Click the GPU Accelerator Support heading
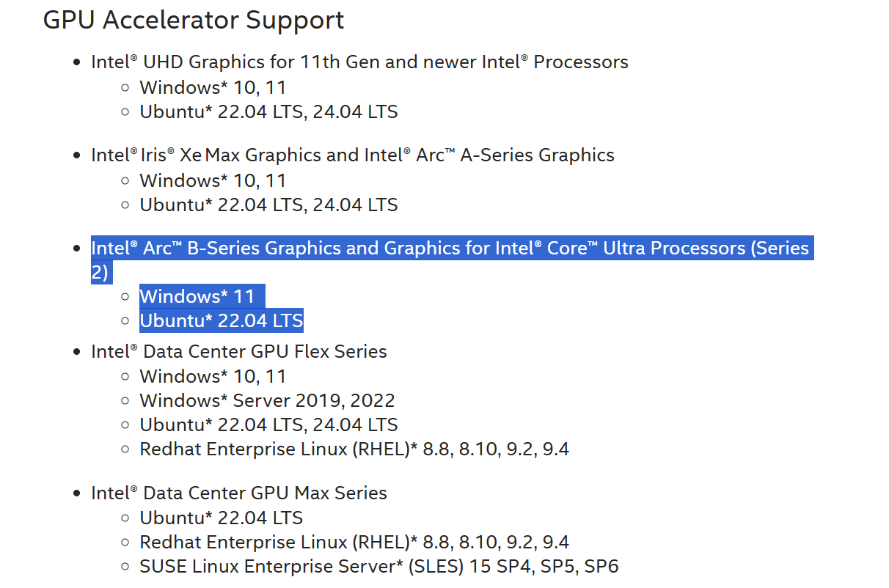This screenshot has width=889, height=588. click(x=194, y=20)
